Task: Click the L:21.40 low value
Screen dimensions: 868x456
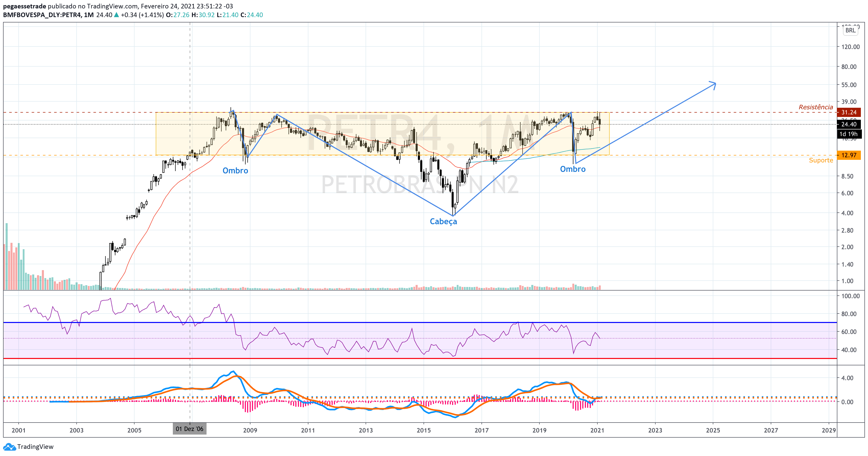Action: point(227,15)
